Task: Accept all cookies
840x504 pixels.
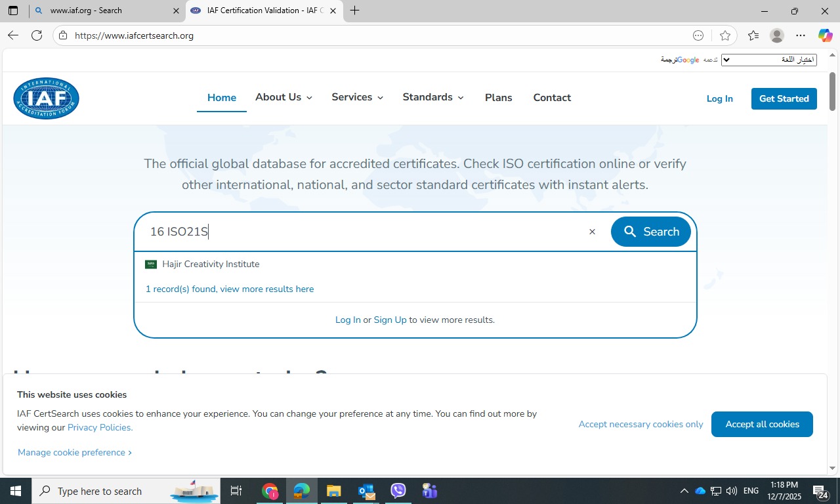Action: [x=762, y=424]
